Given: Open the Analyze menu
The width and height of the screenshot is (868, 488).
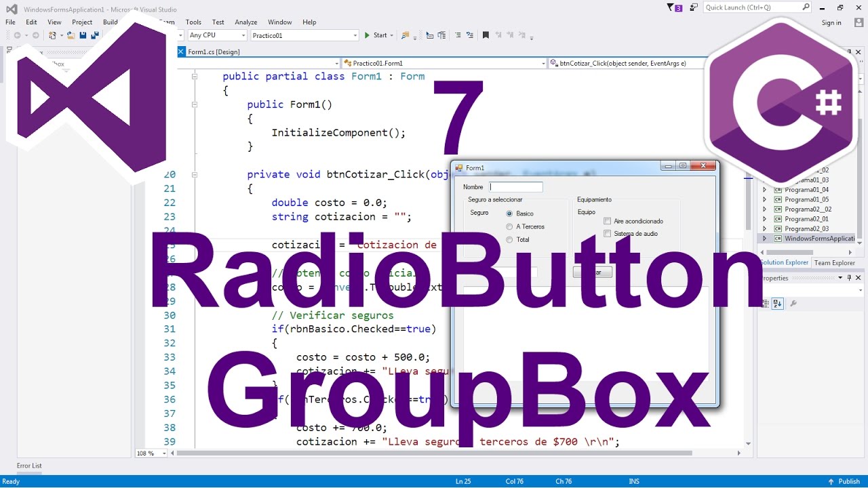Looking at the screenshot, I should coord(246,22).
